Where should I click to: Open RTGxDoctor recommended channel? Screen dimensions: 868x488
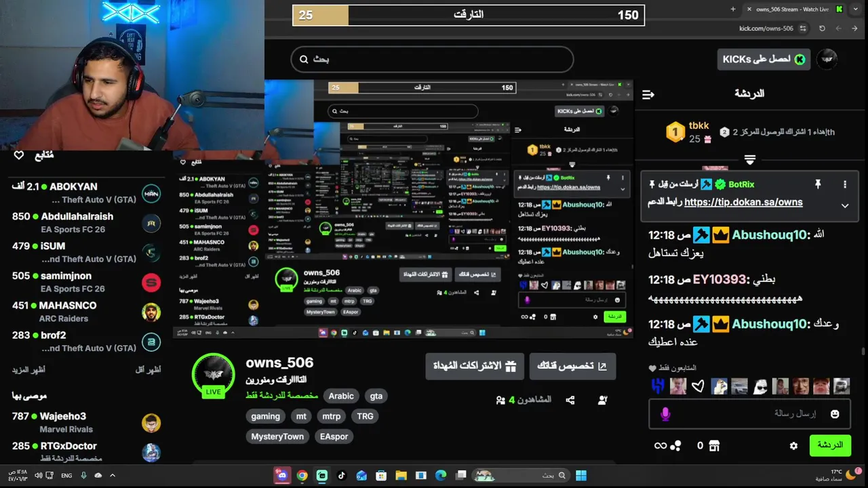tap(86, 452)
